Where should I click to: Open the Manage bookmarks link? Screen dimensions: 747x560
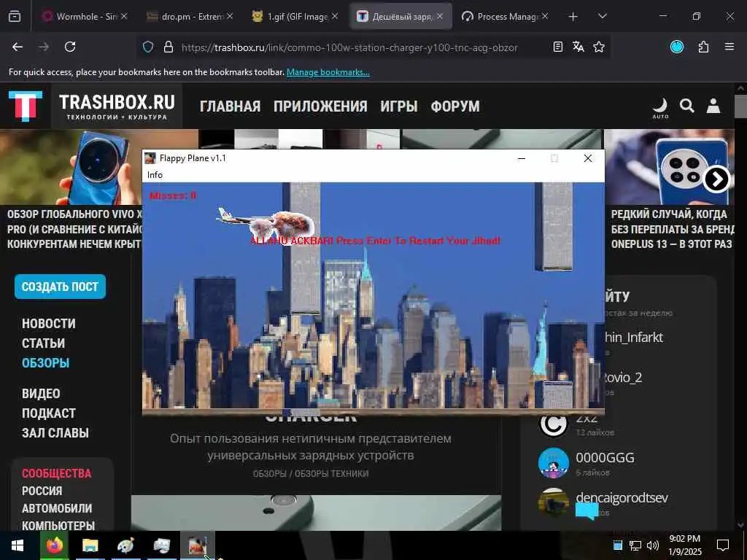(x=328, y=72)
